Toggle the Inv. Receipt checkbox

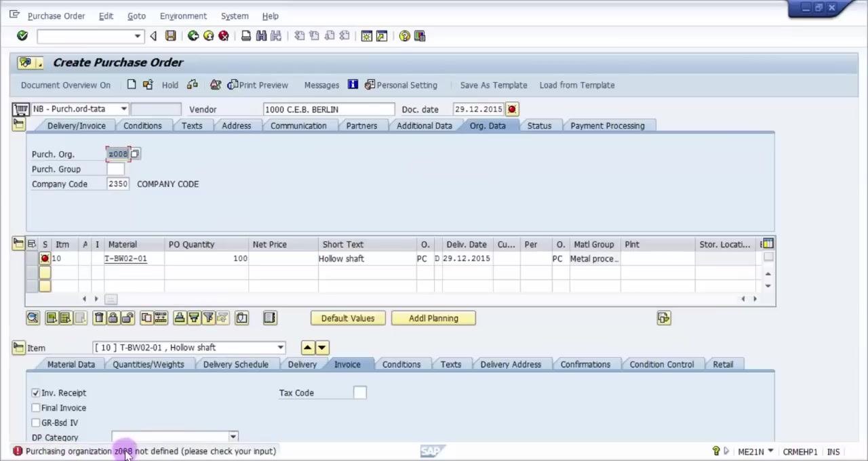36,393
